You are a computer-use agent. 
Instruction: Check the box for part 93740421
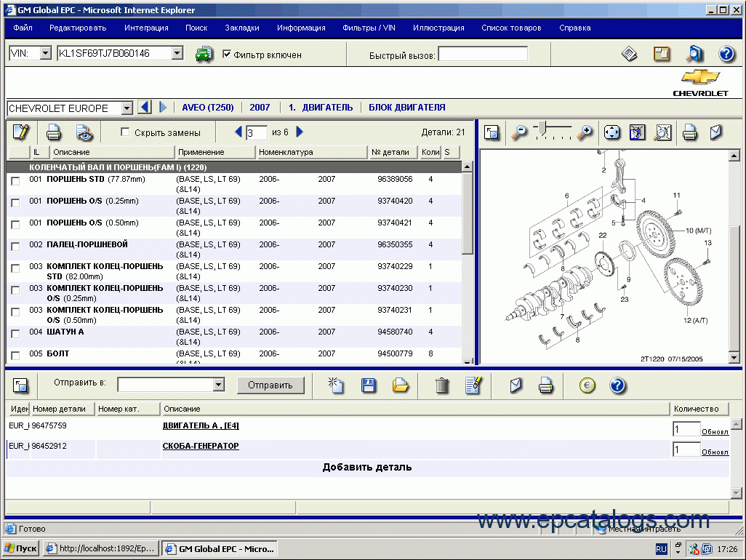16,225
